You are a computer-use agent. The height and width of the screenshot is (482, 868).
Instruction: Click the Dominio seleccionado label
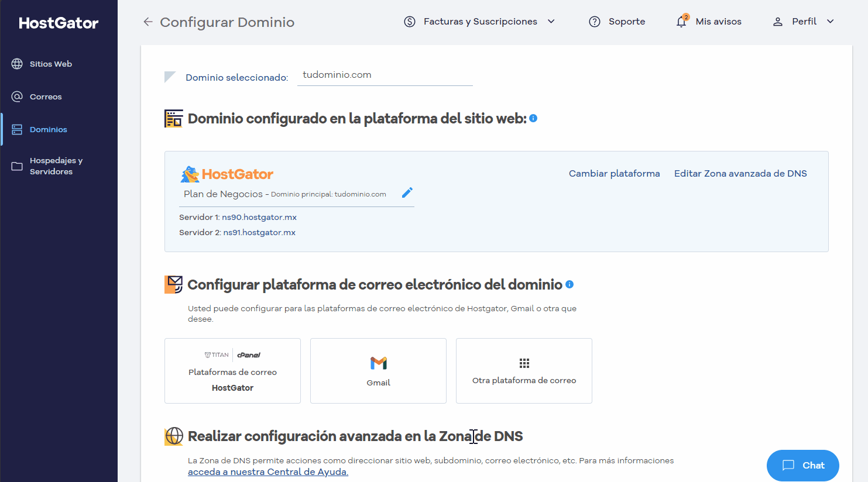pyautogui.click(x=236, y=77)
